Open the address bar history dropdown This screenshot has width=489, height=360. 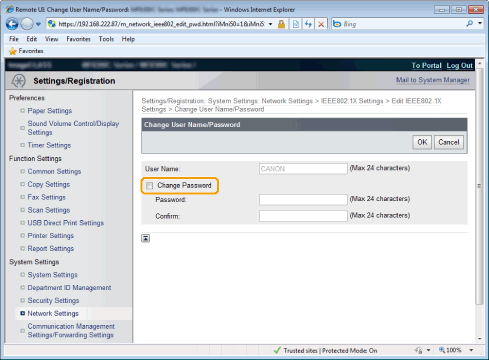pos(270,24)
